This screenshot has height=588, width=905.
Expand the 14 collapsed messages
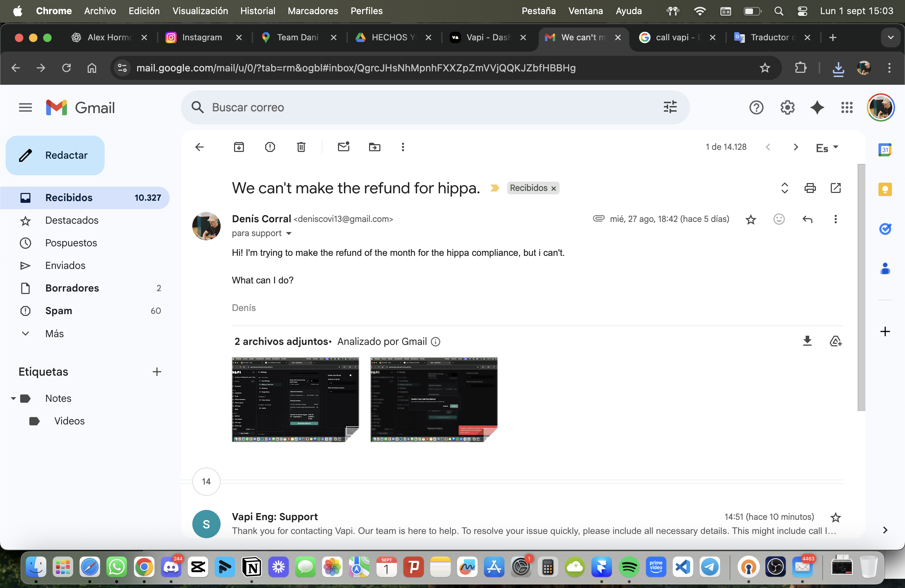pyautogui.click(x=206, y=482)
